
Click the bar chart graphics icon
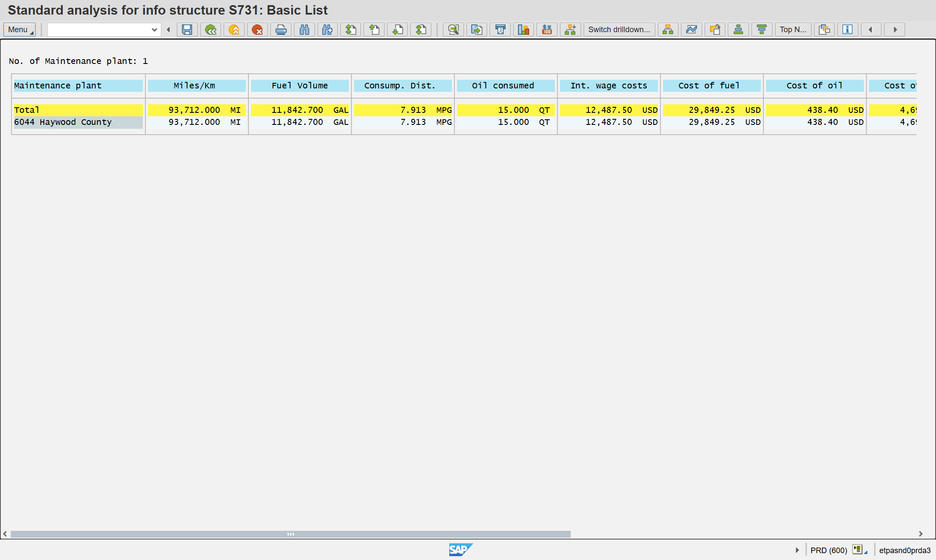click(524, 30)
